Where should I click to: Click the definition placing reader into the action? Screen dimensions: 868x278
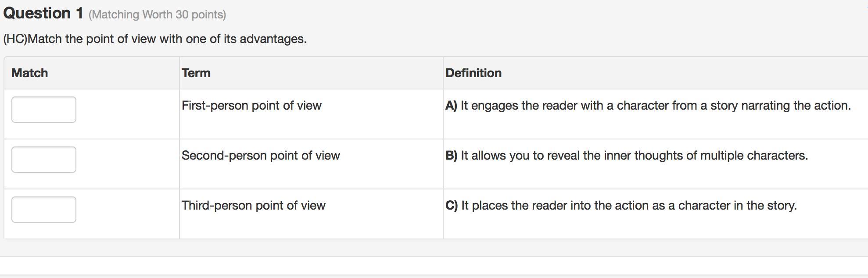629,205
